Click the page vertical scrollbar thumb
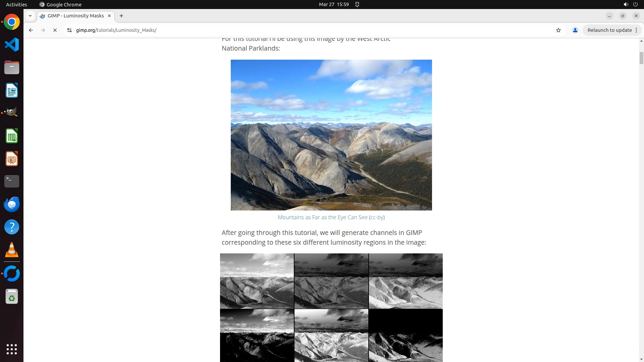Screen dimensions: 644x362 tap(641, 58)
